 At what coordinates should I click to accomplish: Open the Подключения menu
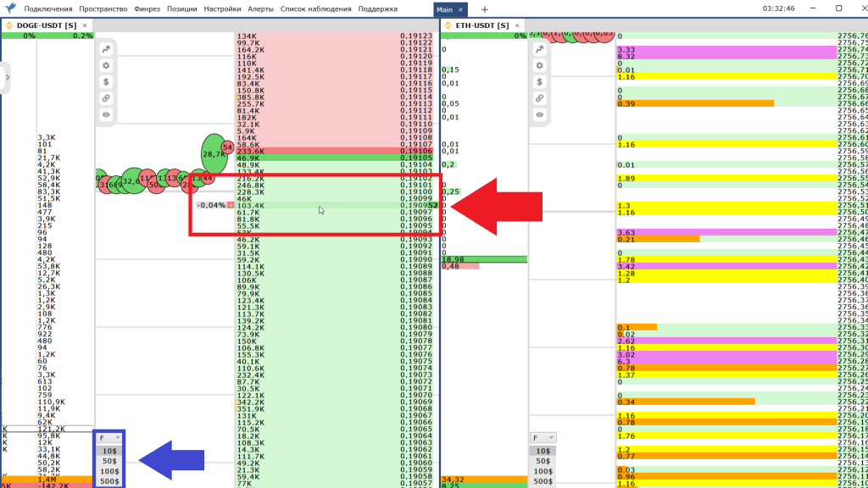click(x=48, y=8)
